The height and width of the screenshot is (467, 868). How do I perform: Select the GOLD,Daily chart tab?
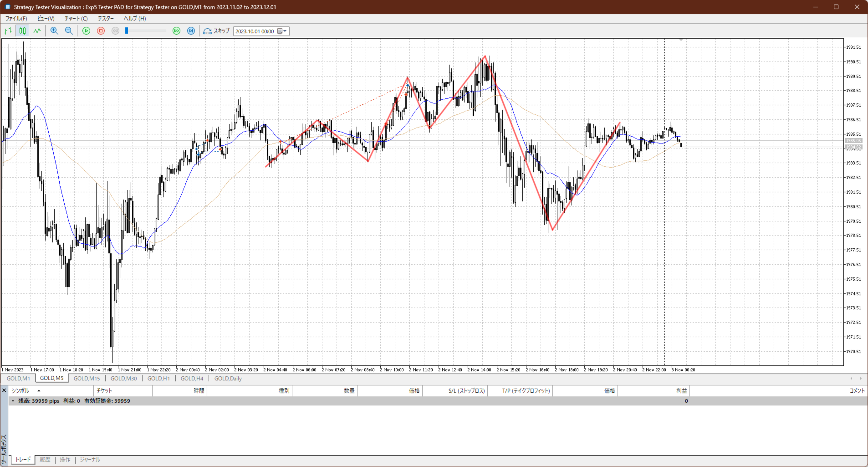pos(228,379)
